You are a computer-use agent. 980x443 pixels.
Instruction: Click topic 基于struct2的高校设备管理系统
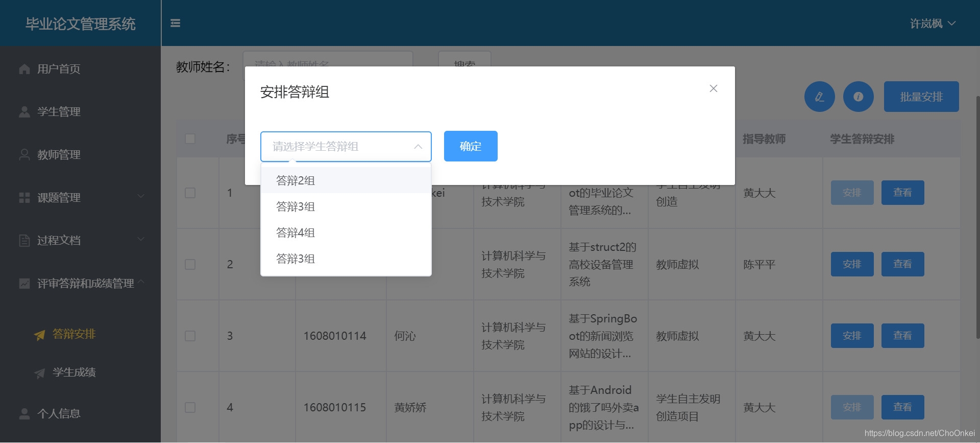click(602, 264)
